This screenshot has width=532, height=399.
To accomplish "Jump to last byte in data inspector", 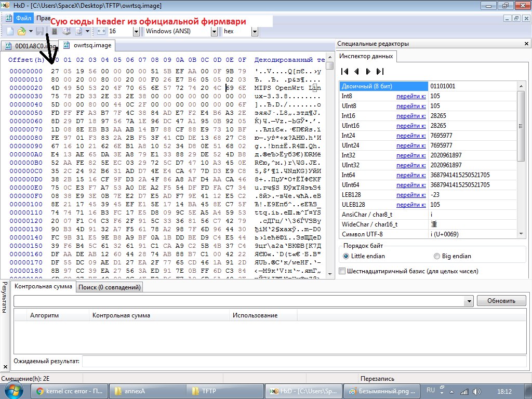I will click(380, 71).
